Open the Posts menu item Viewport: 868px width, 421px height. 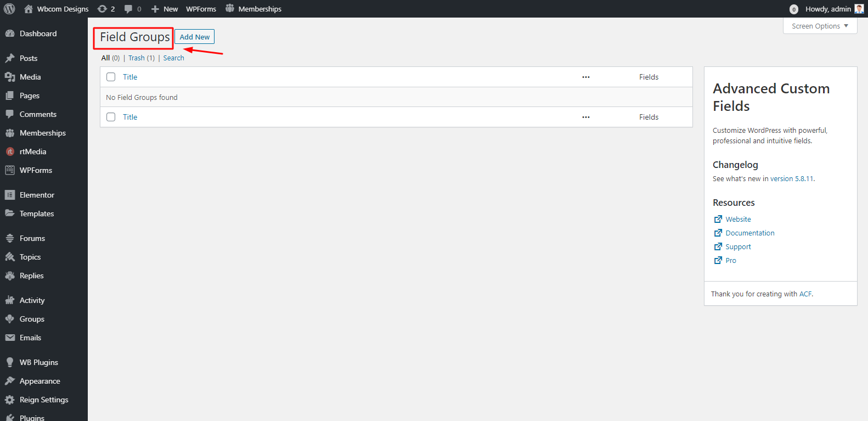click(44, 58)
